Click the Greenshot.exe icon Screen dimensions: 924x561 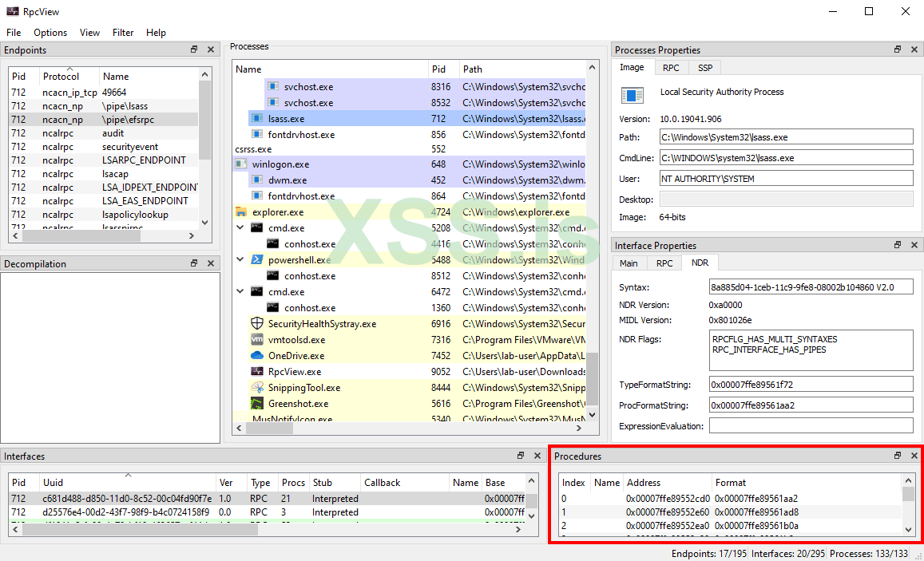[x=257, y=403]
